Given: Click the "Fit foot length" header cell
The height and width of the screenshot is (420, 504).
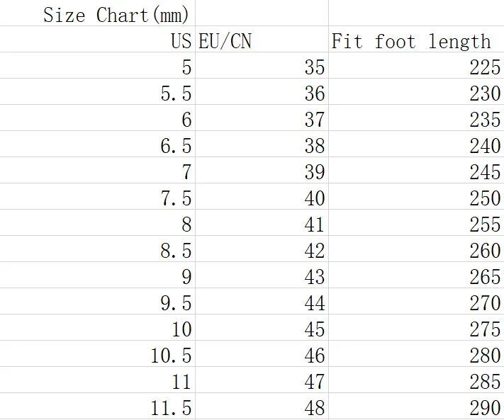Looking at the screenshot, I should 411,41.
